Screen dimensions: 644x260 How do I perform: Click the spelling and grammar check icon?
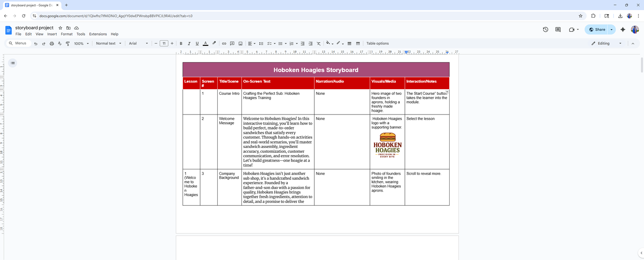pyautogui.click(x=60, y=44)
